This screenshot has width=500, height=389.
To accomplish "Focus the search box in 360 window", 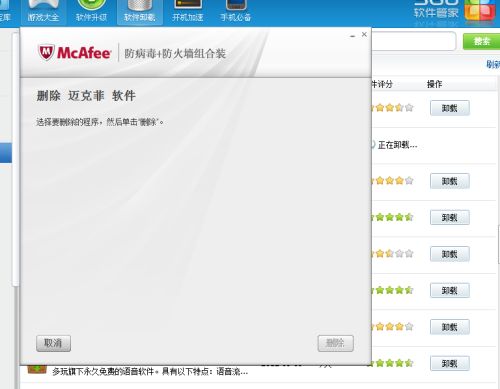I will pos(414,41).
